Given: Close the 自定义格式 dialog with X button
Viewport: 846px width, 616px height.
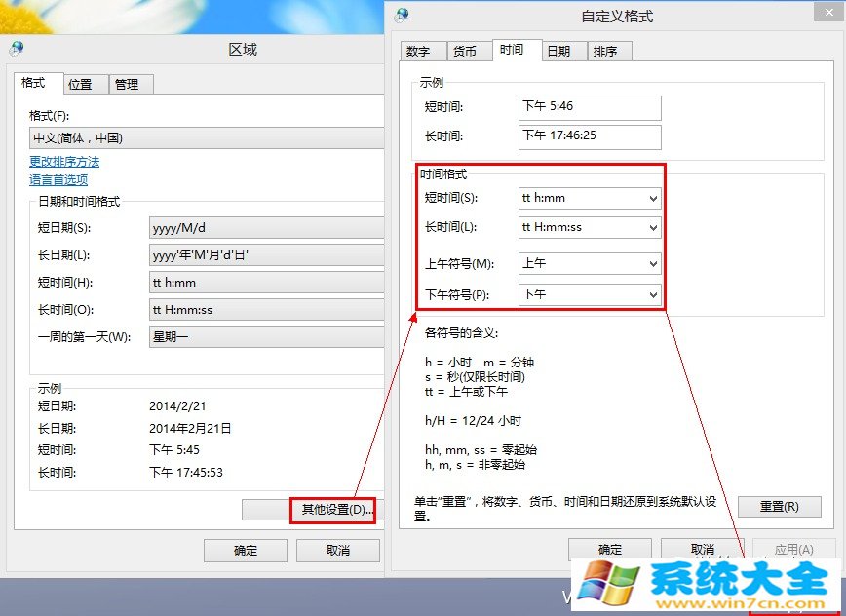Looking at the screenshot, I should (829, 12).
